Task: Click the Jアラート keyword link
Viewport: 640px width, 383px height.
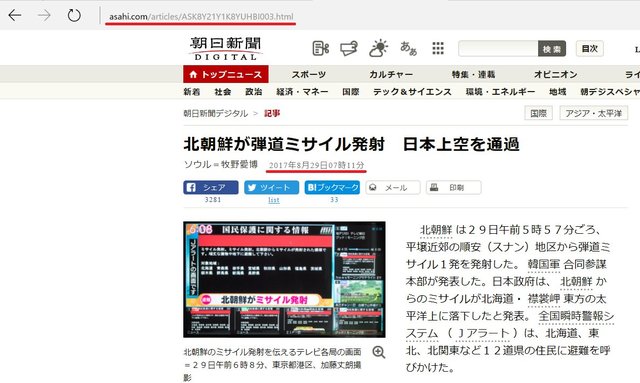Action: (x=484, y=333)
